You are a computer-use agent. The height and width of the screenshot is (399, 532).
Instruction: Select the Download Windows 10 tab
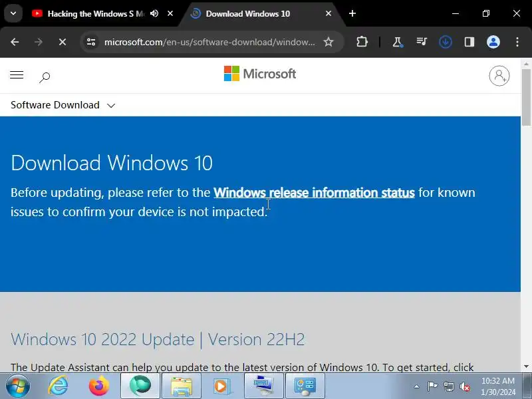tap(247, 13)
